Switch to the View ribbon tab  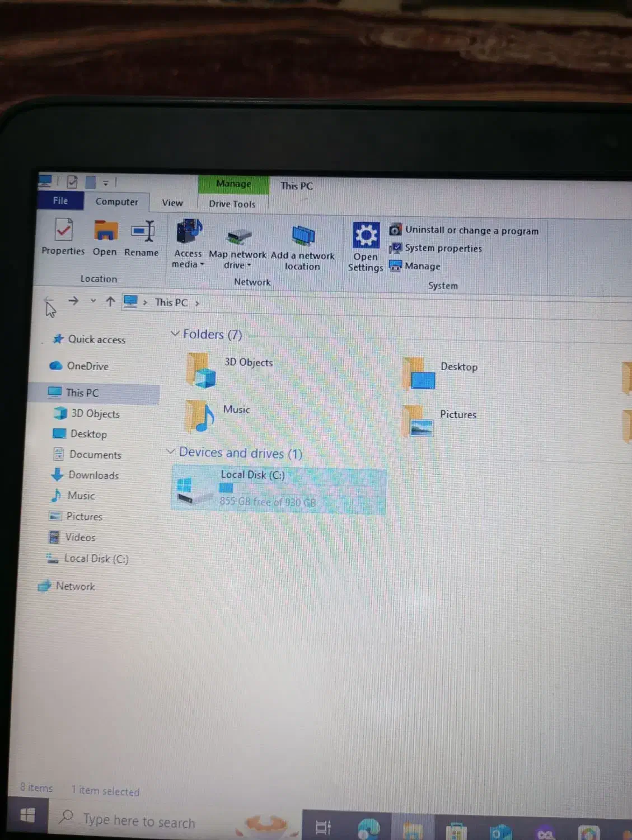click(x=172, y=203)
